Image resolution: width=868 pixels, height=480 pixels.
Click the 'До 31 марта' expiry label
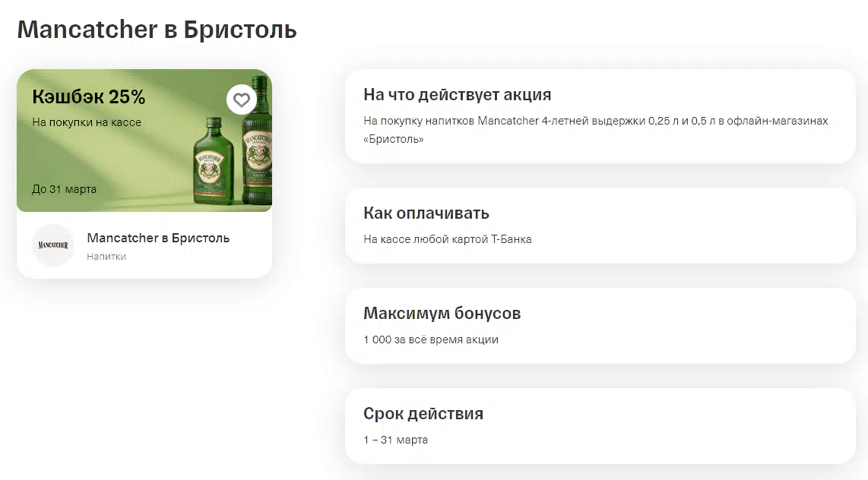(64, 189)
